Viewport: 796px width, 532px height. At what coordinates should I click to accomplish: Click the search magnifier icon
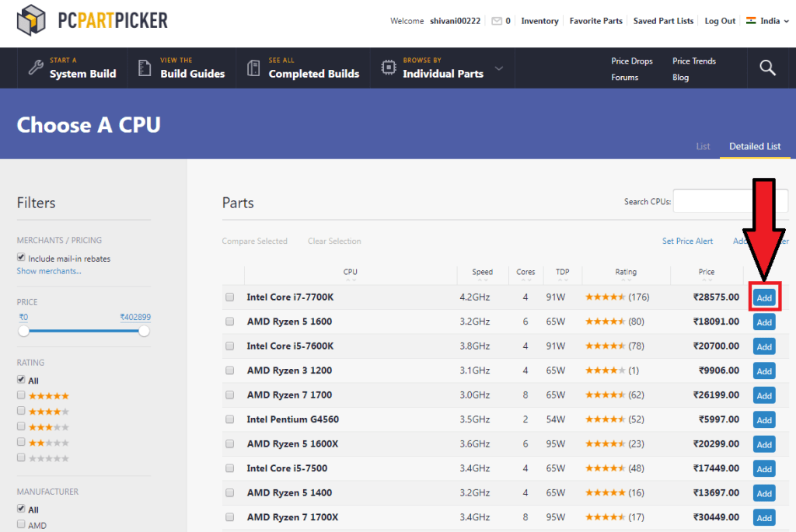coord(767,68)
